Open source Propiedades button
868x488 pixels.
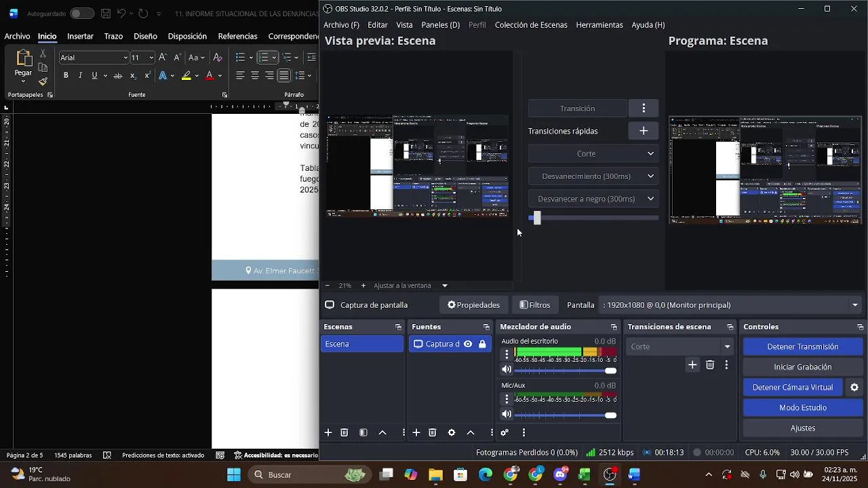(473, 305)
